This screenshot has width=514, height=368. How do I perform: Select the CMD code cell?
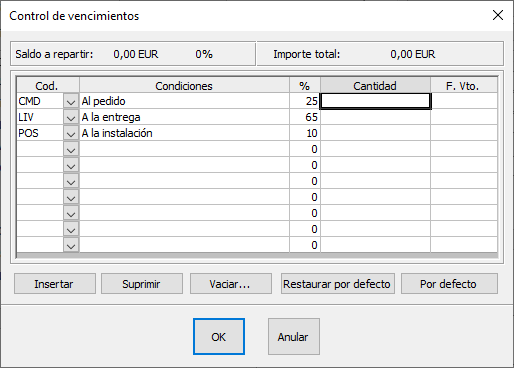pyautogui.click(x=40, y=101)
